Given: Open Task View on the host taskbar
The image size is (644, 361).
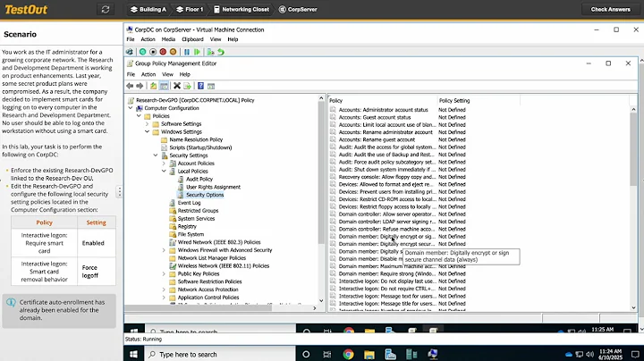Looking at the screenshot, I should [x=327, y=354].
